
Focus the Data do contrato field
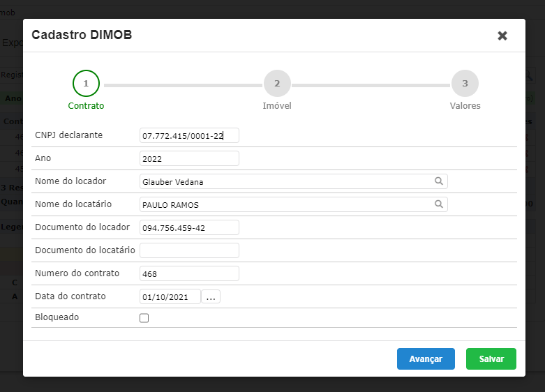[x=170, y=296]
